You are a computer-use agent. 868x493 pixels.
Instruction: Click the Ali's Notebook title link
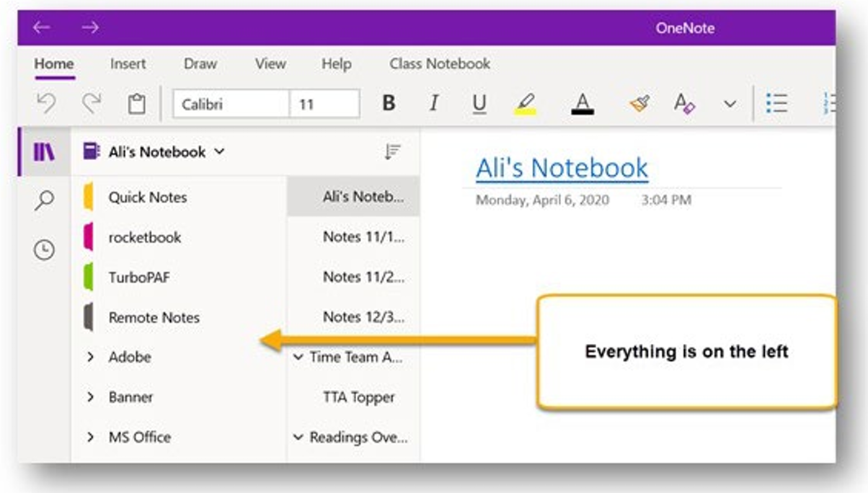point(560,167)
